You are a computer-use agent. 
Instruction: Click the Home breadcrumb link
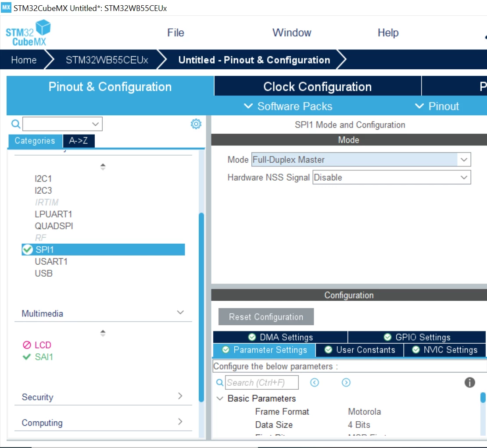pyautogui.click(x=24, y=60)
